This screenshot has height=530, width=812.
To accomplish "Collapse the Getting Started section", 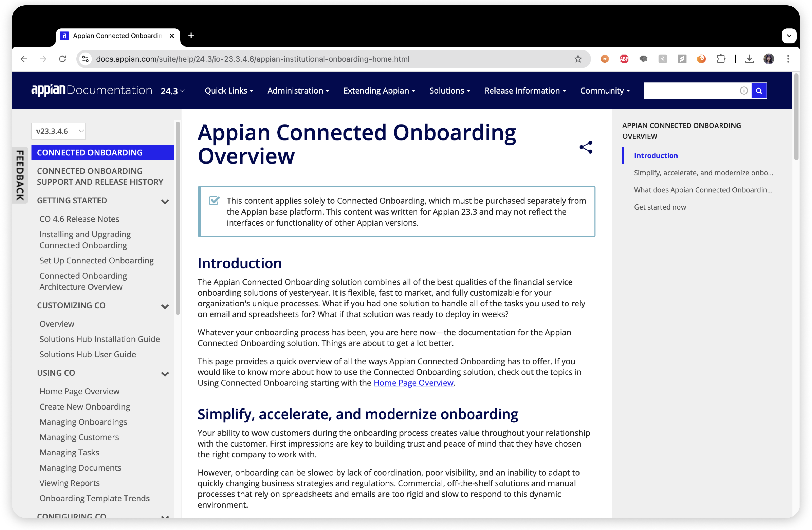I will [165, 202].
